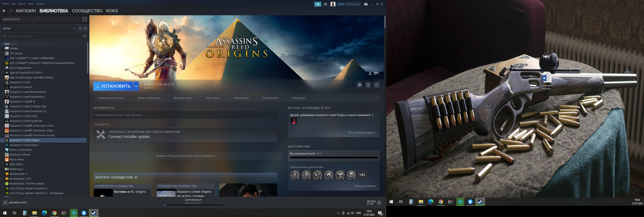Viewport: 644px width, 217px height.
Task: Select Assassin's Creed Unity in the library
Action: [24, 116]
